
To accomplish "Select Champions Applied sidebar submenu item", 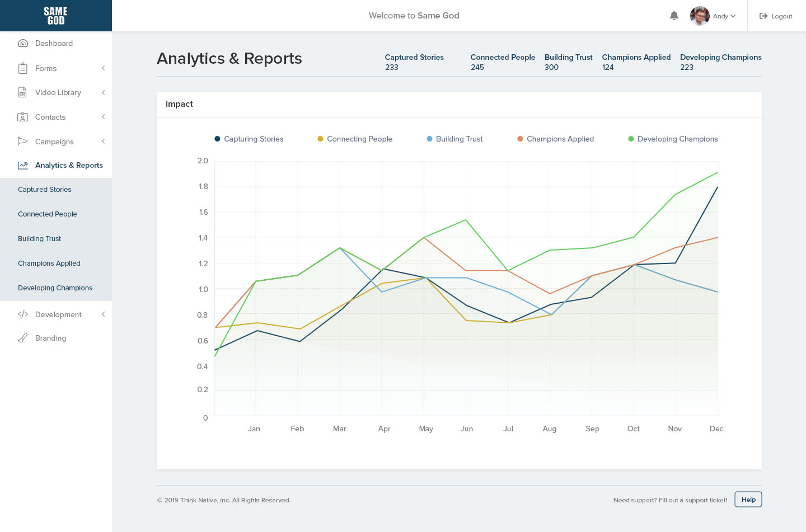I will click(x=49, y=263).
